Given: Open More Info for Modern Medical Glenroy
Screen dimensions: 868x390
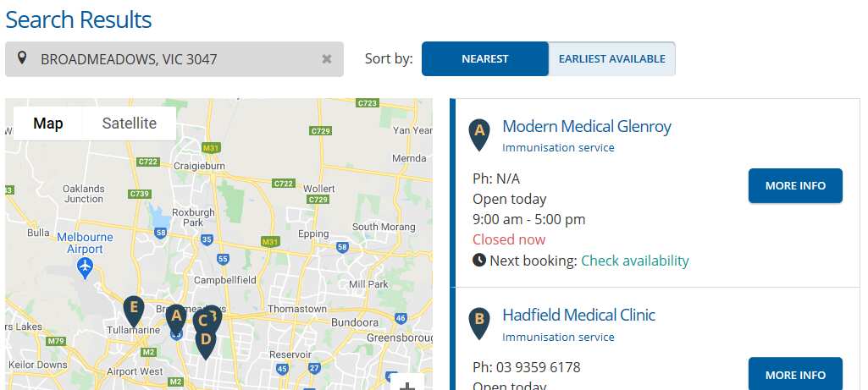Looking at the screenshot, I should (x=795, y=186).
